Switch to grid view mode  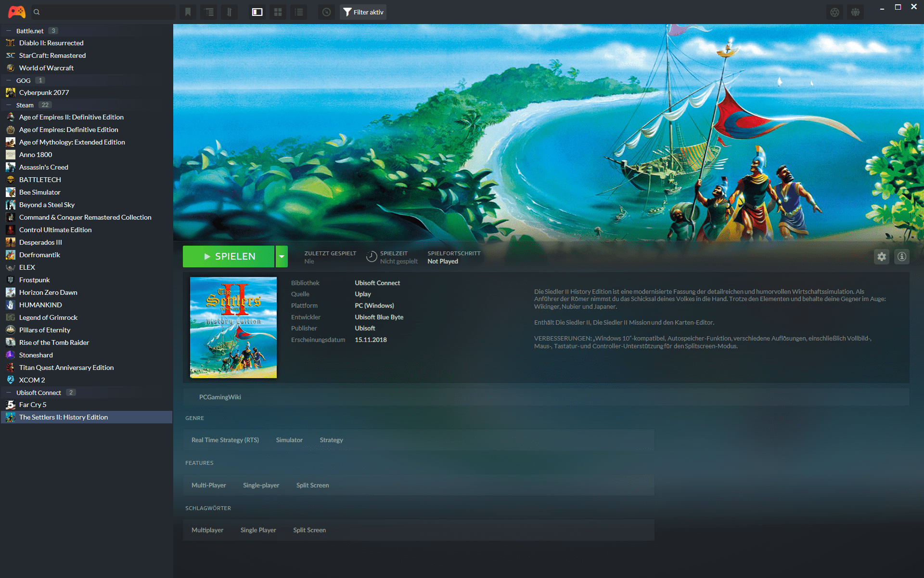pyautogui.click(x=278, y=12)
